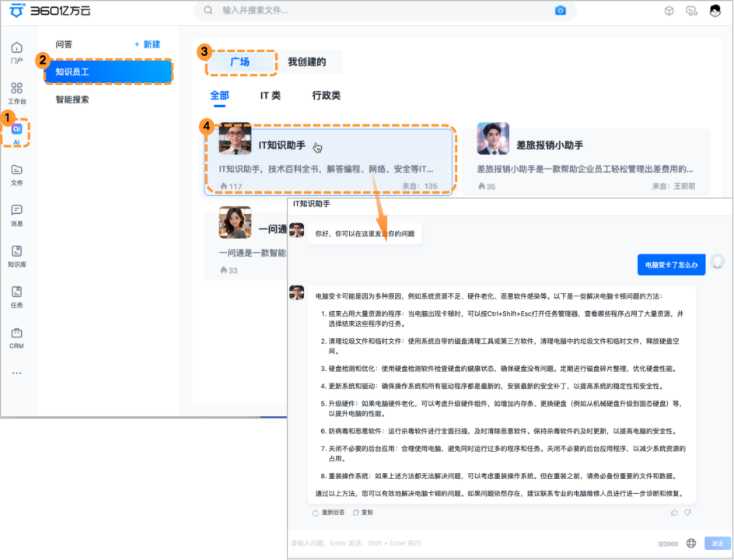Screen dimensions: 734x560
Task: Click the 差旅报销小助手 avatar thumbnail
Action: pyautogui.click(x=493, y=138)
